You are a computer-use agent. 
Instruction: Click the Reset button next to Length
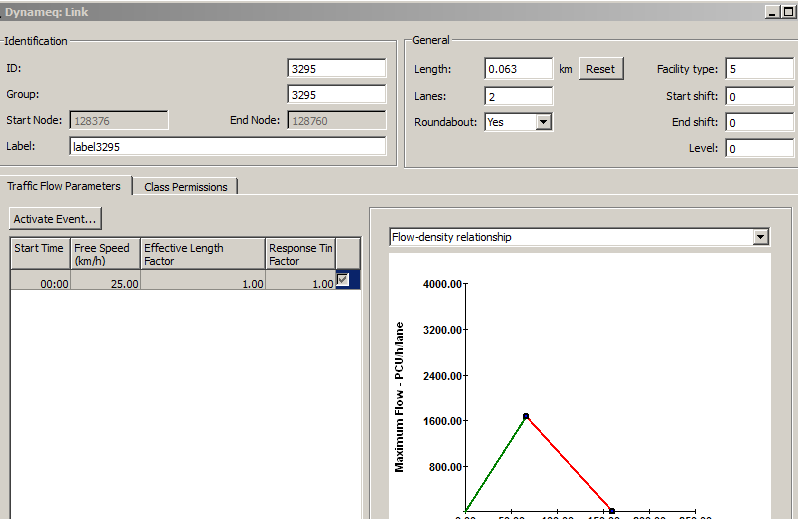tap(601, 69)
